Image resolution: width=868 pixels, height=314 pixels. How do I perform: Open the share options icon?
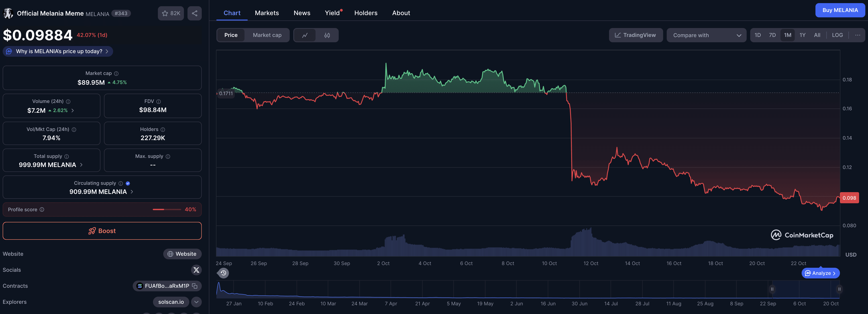click(194, 13)
